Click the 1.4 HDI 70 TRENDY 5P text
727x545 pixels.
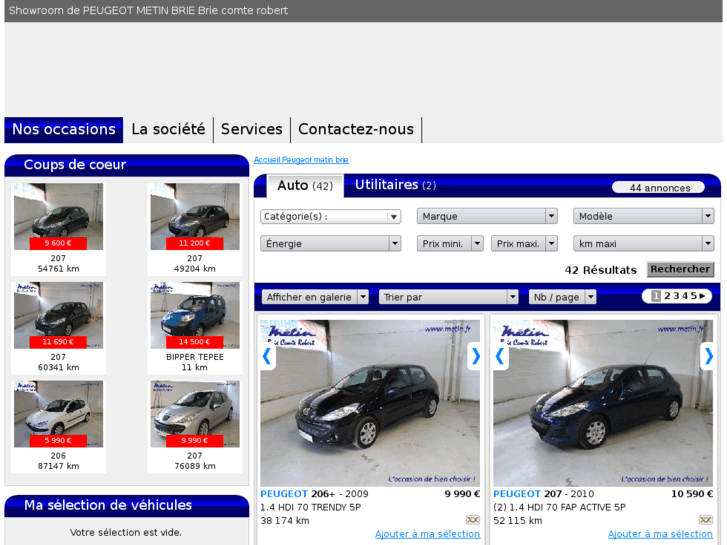pyautogui.click(x=311, y=507)
